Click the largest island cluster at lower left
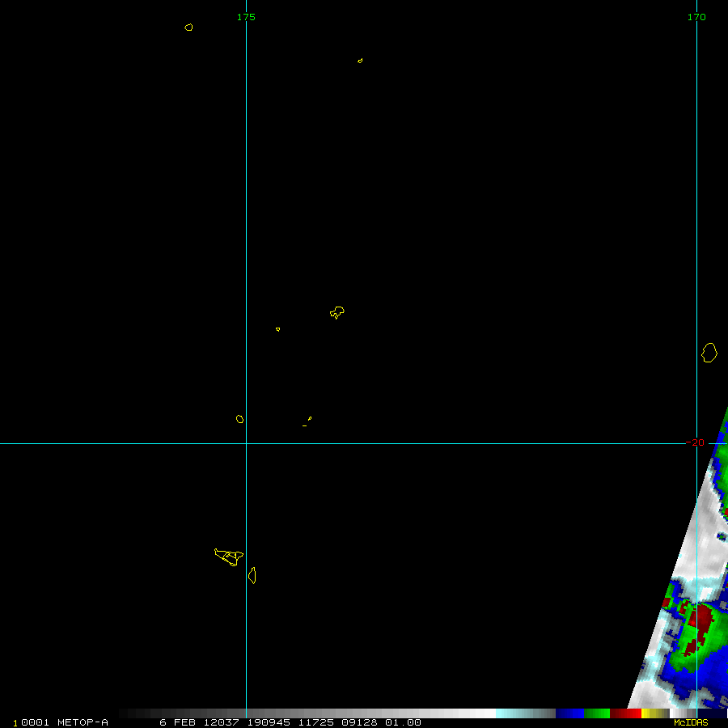 pos(229,556)
